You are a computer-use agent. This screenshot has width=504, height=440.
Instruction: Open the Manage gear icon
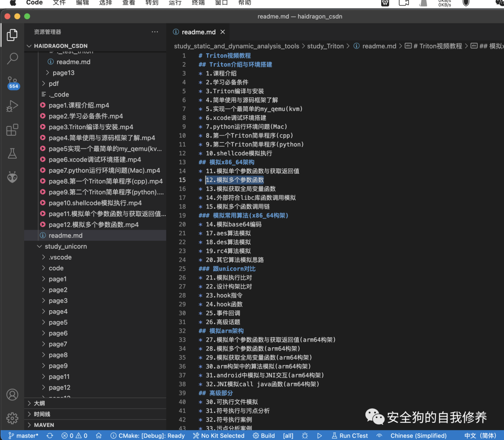12,418
